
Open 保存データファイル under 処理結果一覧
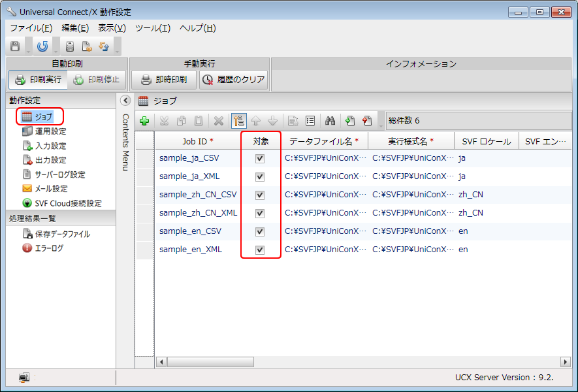pos(56,234)
